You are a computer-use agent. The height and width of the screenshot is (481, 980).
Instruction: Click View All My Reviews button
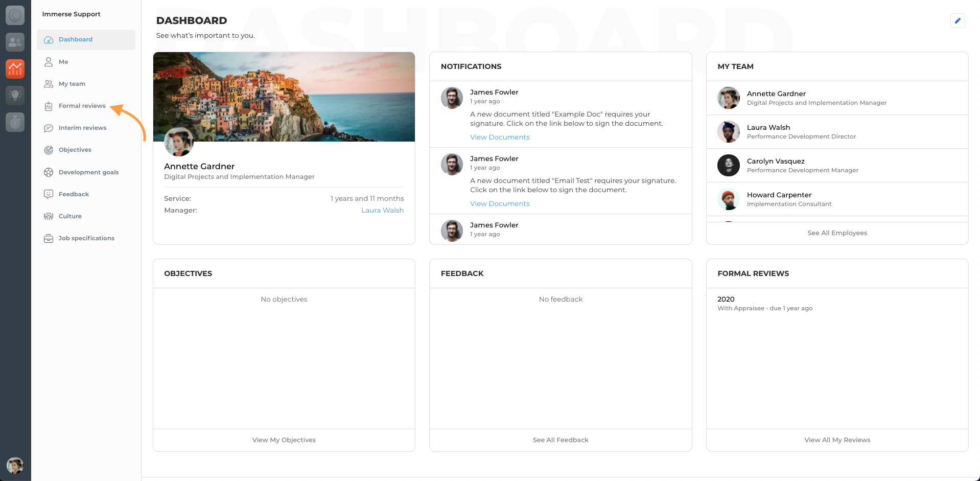(837, 440)
